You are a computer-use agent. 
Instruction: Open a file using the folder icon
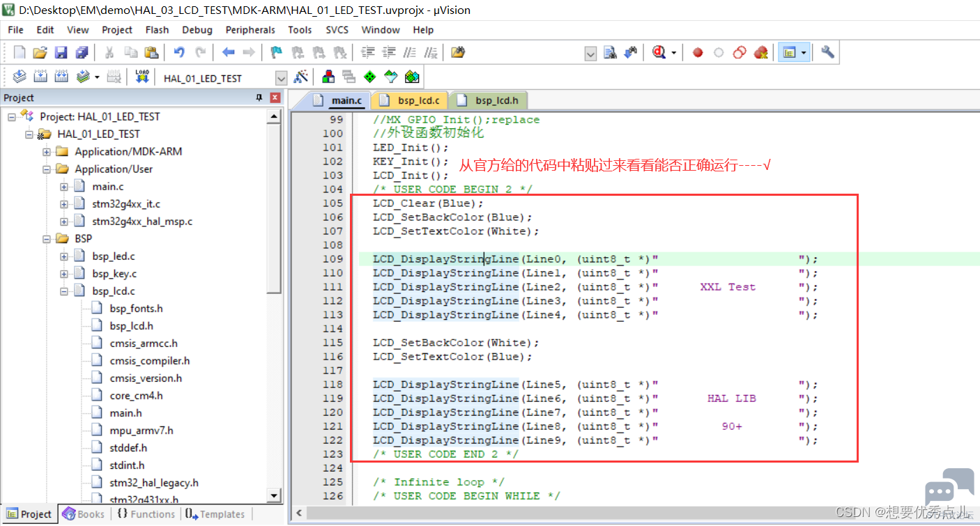click(40, 53)
